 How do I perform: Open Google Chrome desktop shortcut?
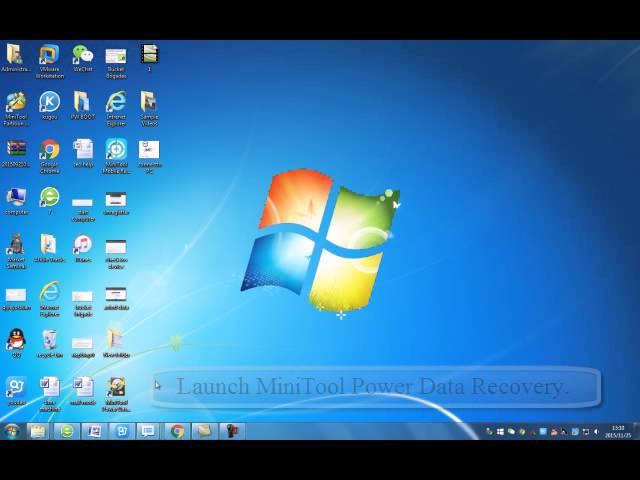(49, 150)
